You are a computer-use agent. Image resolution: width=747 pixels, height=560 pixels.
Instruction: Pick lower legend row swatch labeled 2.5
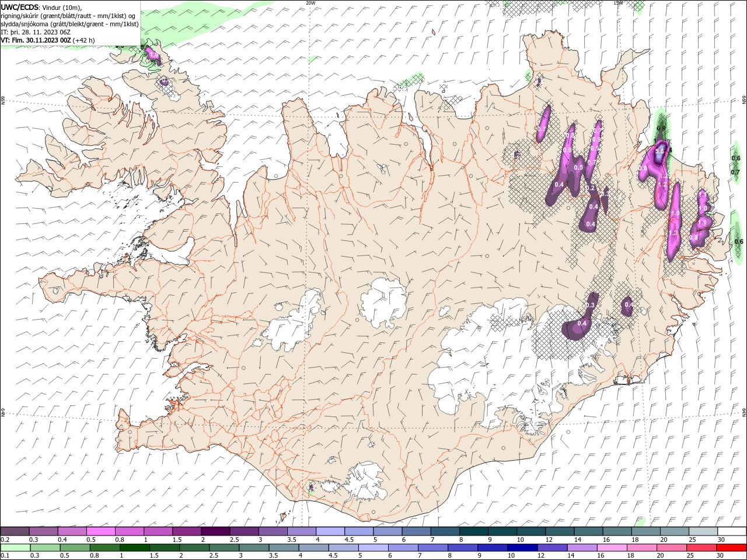point(224,548)
